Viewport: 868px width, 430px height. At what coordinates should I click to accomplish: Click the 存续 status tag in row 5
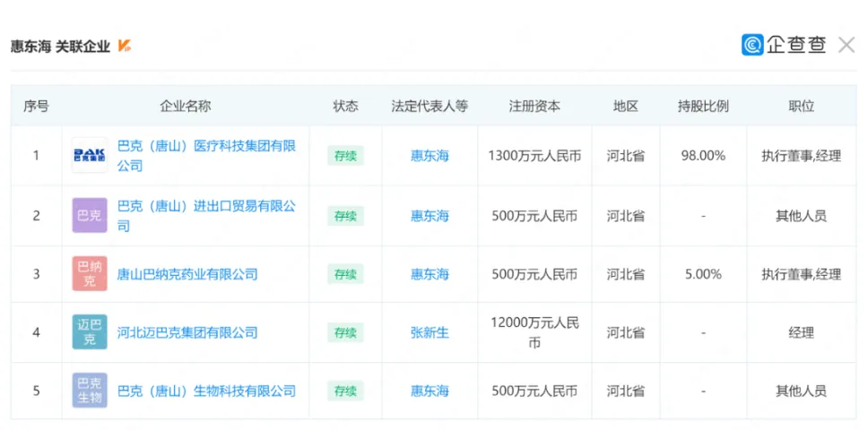click(x=345, y=391)
